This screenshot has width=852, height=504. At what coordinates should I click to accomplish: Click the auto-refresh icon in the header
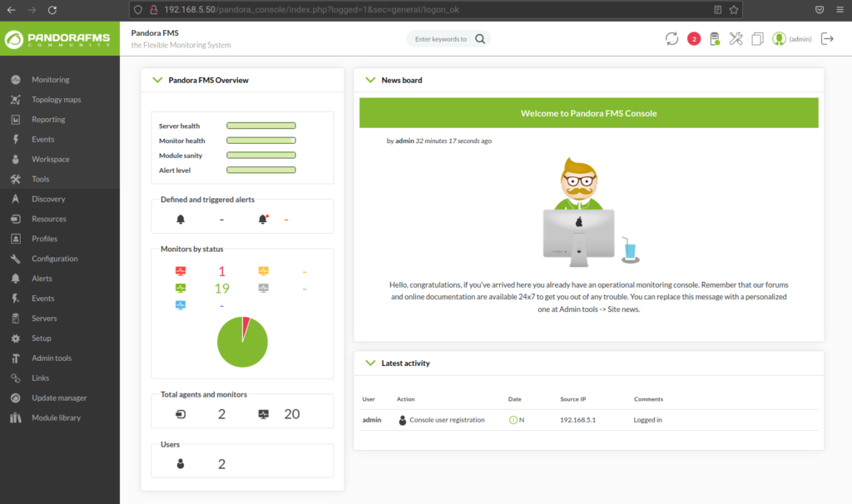[x=672, y=38]
